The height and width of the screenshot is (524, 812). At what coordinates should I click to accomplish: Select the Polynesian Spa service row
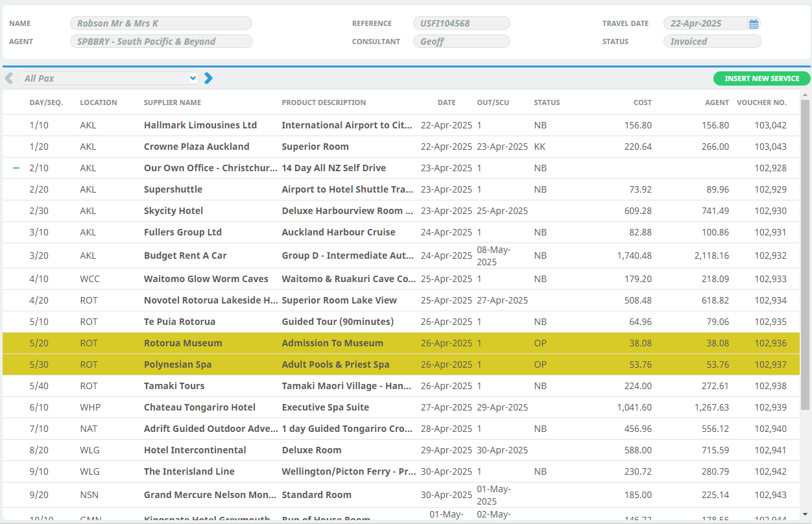pos(178,364)
